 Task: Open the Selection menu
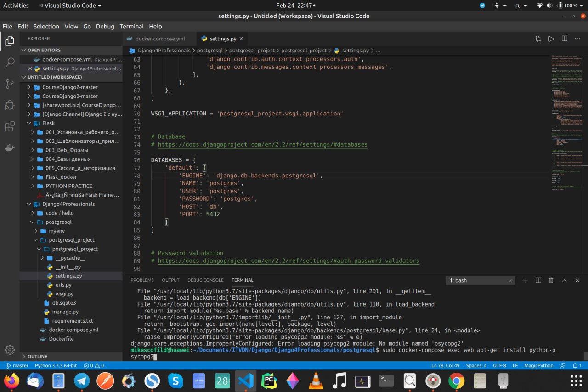point(46,27)
